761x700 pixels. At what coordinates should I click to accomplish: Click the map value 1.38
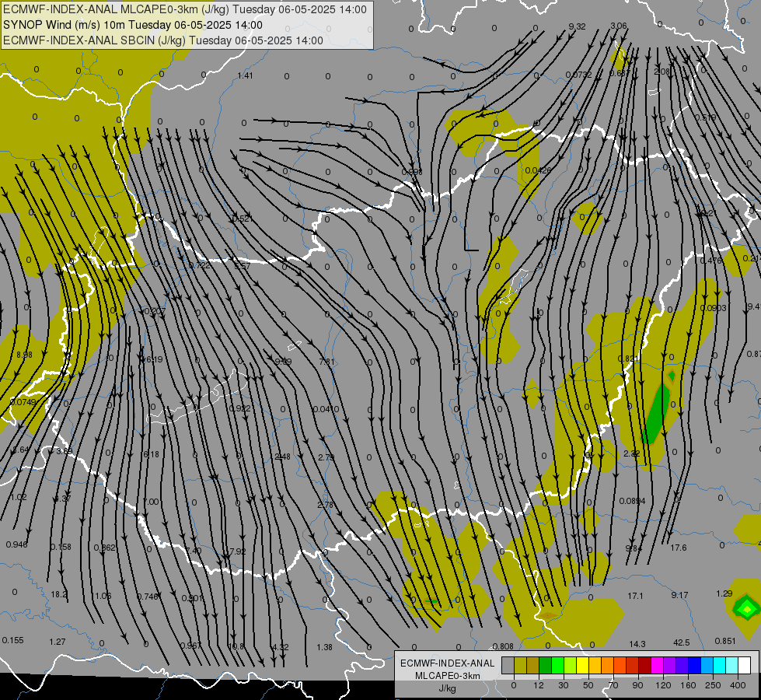coord(324,648)
